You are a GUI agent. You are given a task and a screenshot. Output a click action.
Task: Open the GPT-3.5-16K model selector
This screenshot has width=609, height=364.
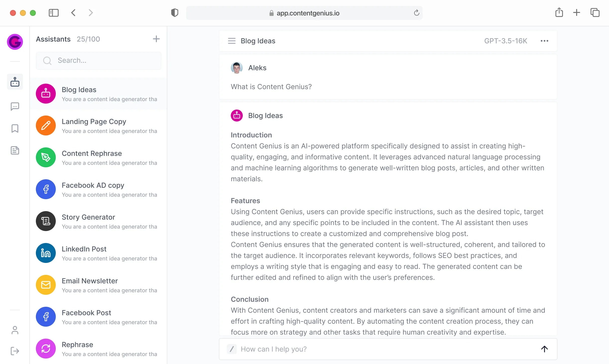(x=505, y=41)
